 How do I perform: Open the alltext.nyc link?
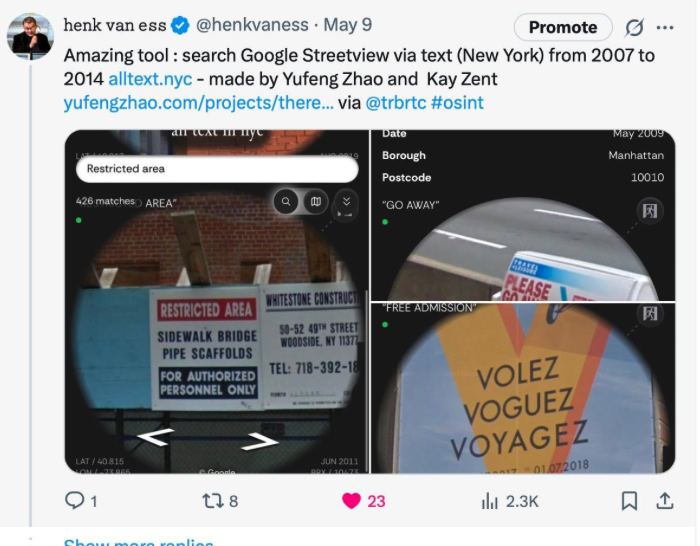[150, 79]
